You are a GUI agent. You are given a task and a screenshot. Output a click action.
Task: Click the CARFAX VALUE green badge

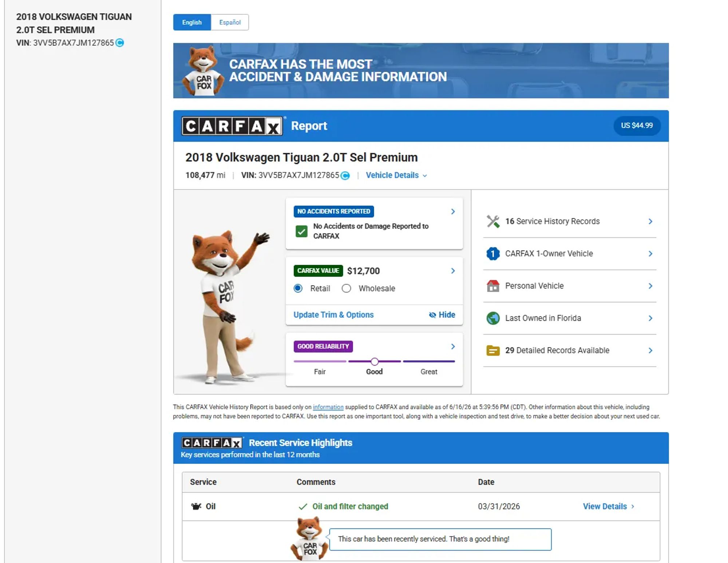point(318,271)
